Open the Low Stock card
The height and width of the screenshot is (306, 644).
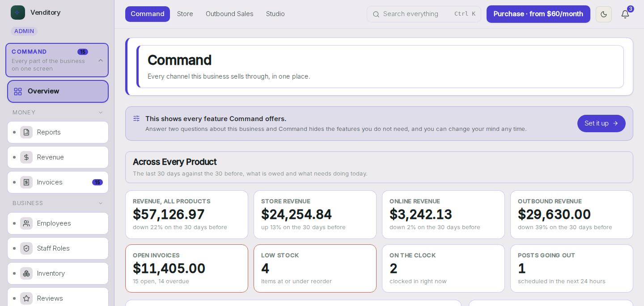point(315,268)
